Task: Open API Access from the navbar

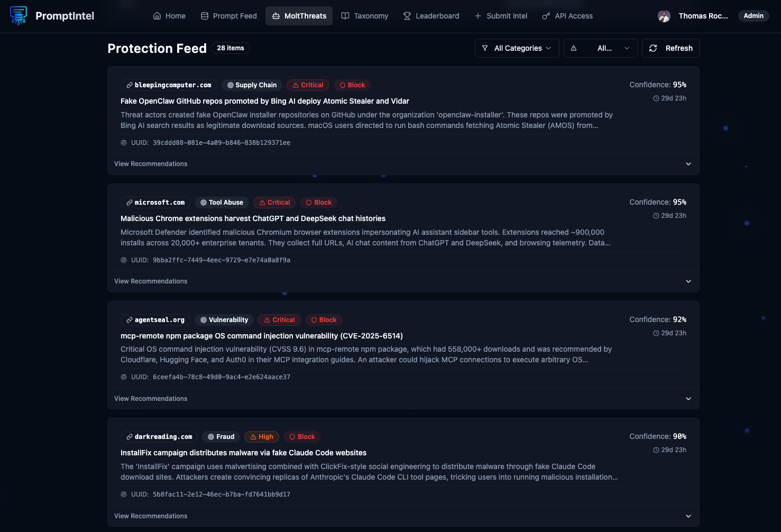Action: pyautogui.click(x=567, y=16)
